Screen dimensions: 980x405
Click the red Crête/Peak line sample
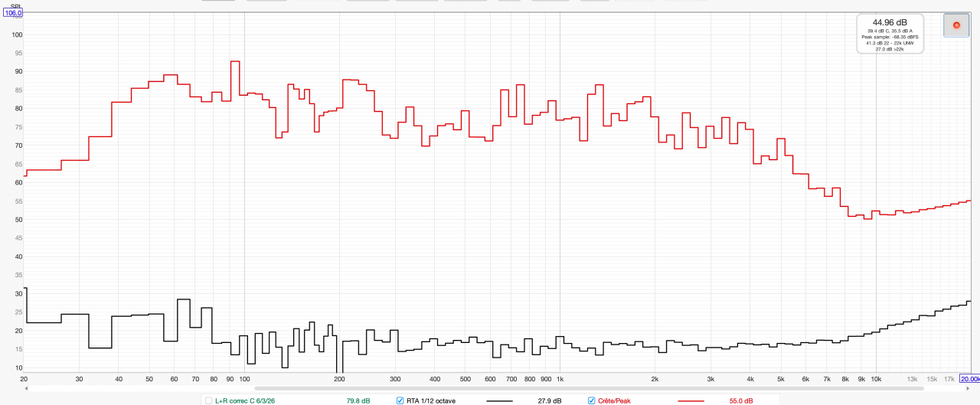(x=691, y=400)
